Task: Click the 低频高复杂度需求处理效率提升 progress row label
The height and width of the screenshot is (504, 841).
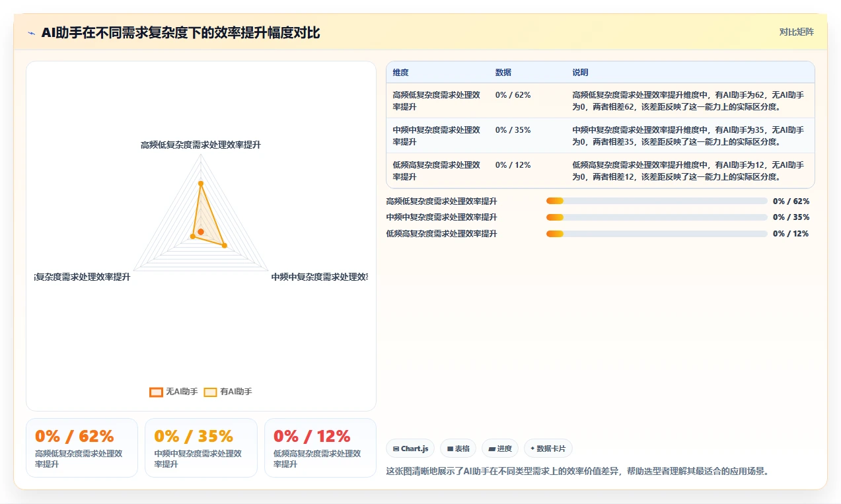Action: 442,234
